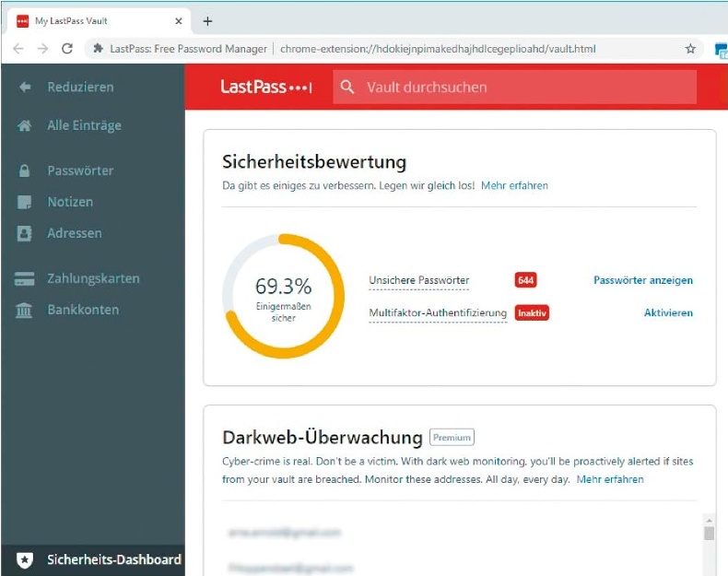Click the 69.3% security score circle
The width and height of the screenshot is (728, 576).
pos(283,296)
